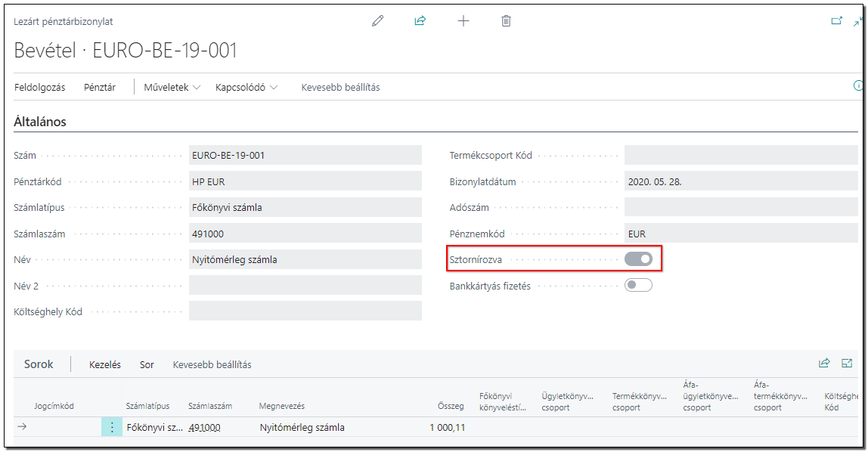
Task: Click the Összeg column header
Action: pos(451,406)
